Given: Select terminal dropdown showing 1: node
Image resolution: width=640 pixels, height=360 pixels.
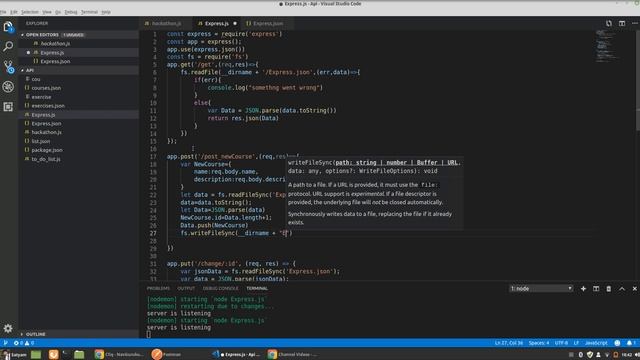Looking at the screenshot, I should coord(541,289).
